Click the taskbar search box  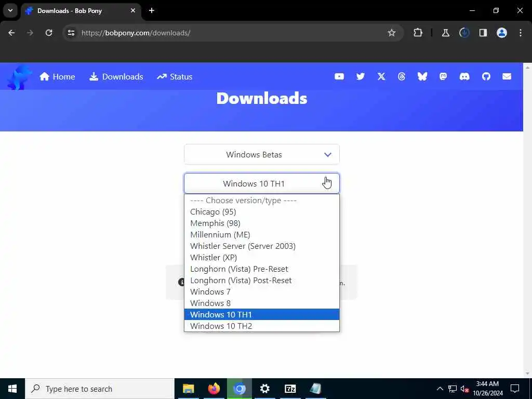100,389
